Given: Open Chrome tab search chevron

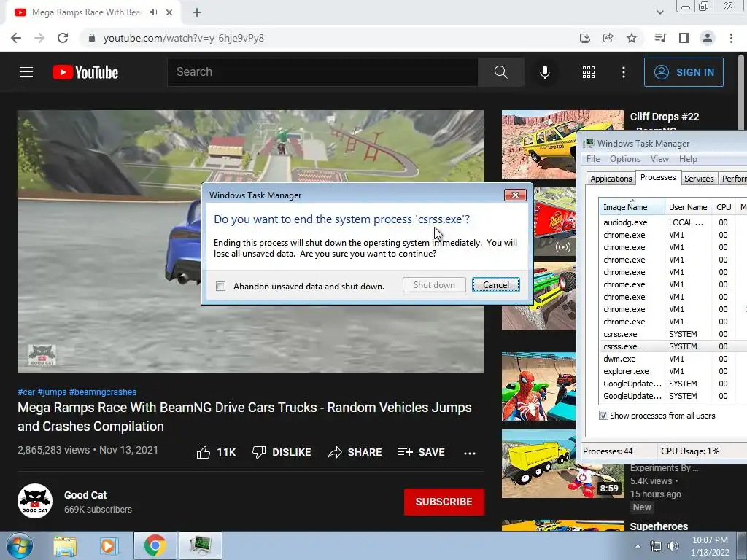Looking at the screenshot, I should click(x=659, y=12).
